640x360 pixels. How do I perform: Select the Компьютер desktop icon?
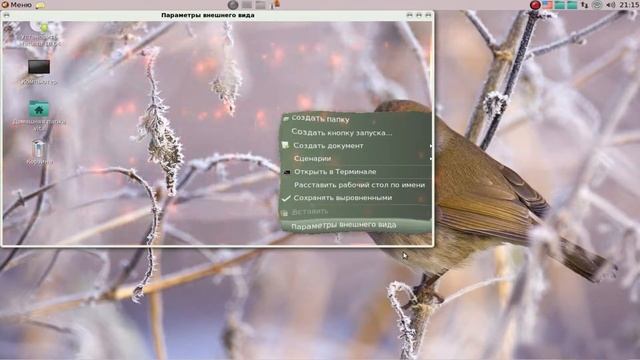(x=39, y=73)
